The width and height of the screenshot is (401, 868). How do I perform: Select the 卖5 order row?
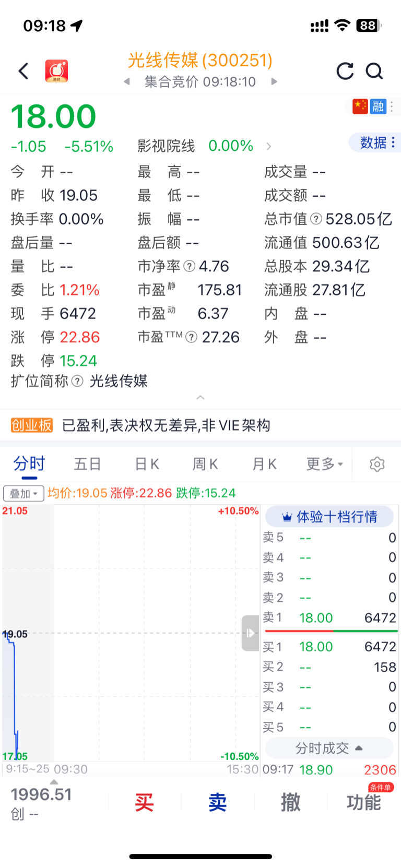(329, 538)
